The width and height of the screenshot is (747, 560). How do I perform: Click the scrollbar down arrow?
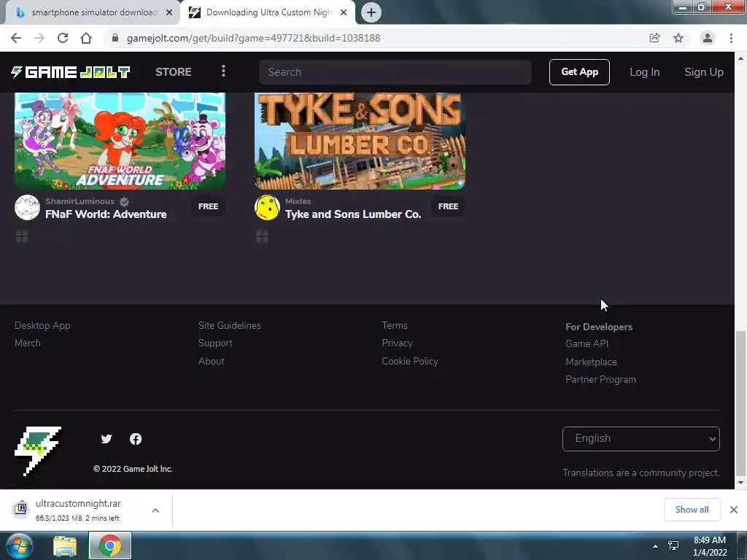pos(740,483)
